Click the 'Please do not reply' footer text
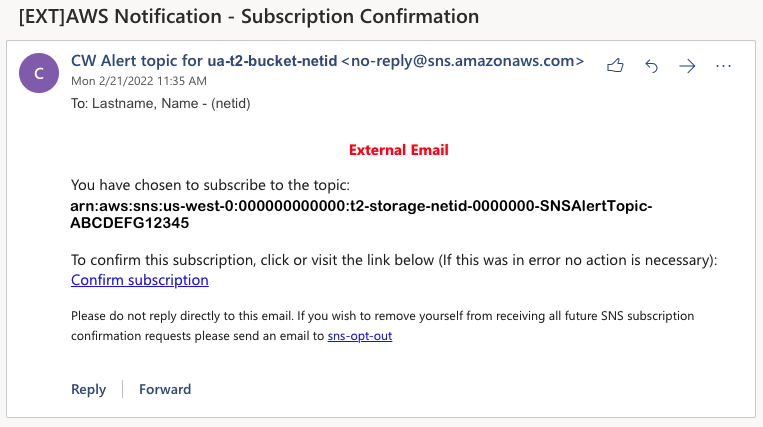Screen dimensions: 763x427 coord(382,325)
